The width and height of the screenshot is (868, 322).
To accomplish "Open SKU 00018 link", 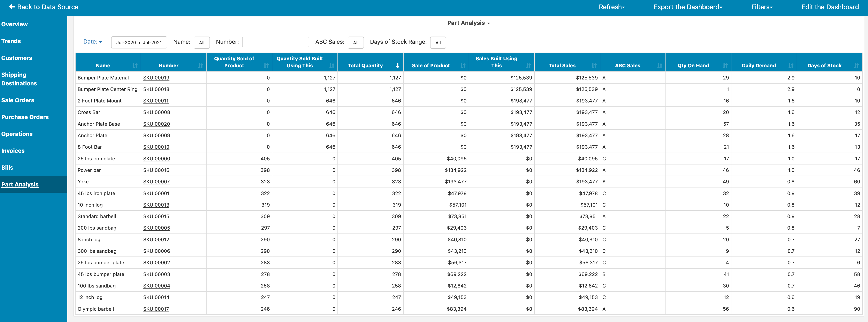I will tap(156, 89).
